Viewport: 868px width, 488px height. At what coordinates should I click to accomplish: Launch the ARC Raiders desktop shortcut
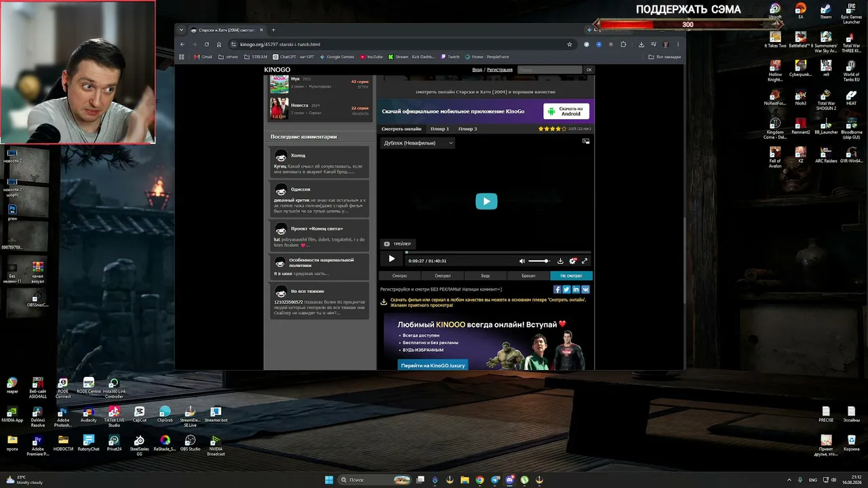[x=826, y=155]
